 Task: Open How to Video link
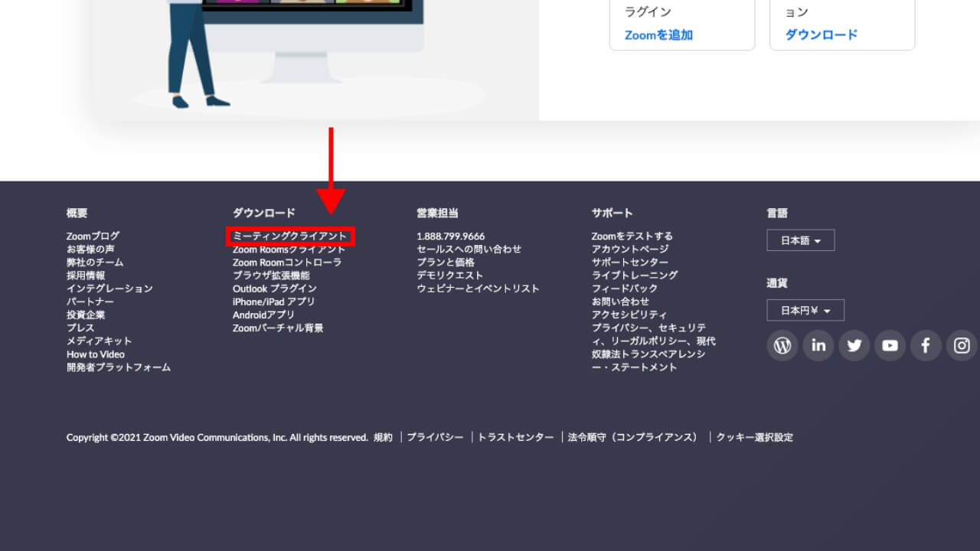[96, 354]
